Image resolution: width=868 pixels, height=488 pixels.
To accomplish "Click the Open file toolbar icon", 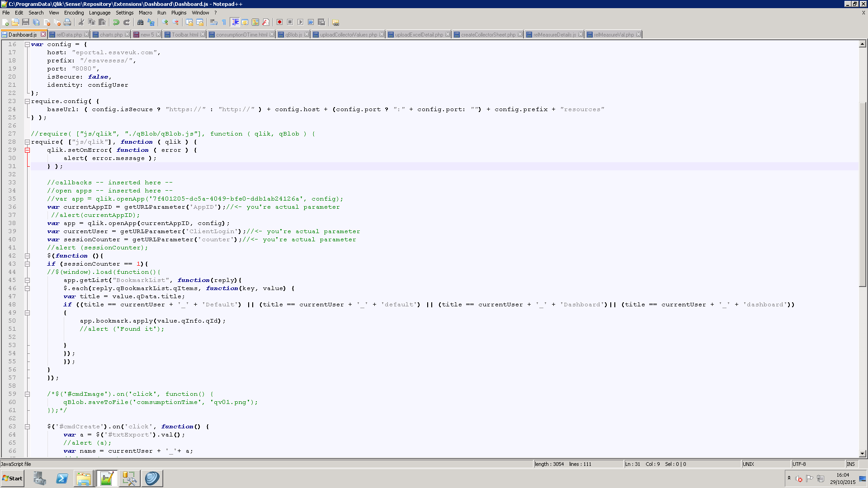I will coord(15,22).
